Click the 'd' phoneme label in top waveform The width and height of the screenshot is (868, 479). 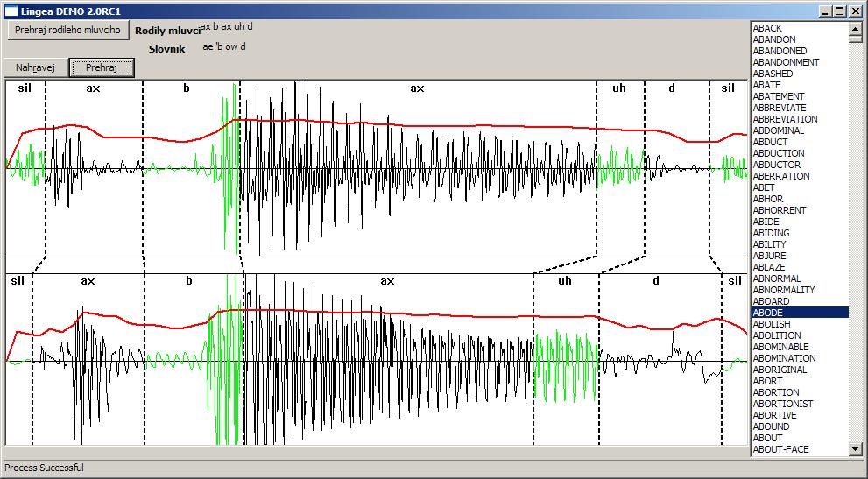tap(672, 88)
